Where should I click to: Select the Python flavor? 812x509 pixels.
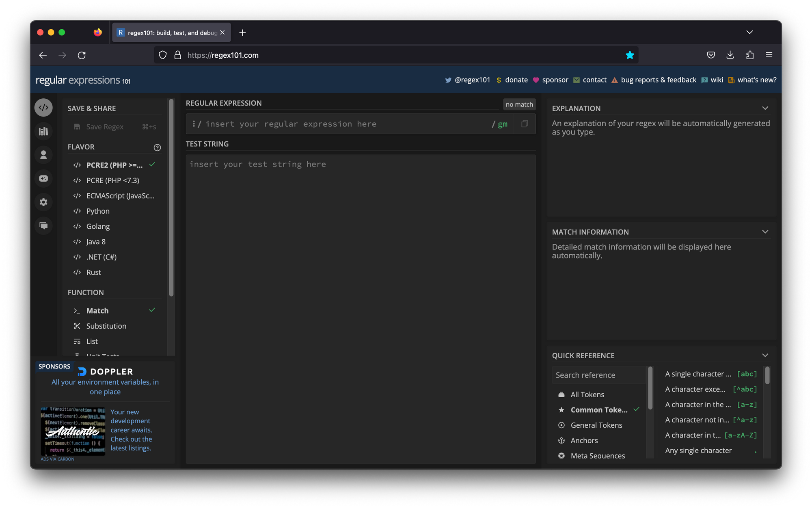[x=114, y=211]
